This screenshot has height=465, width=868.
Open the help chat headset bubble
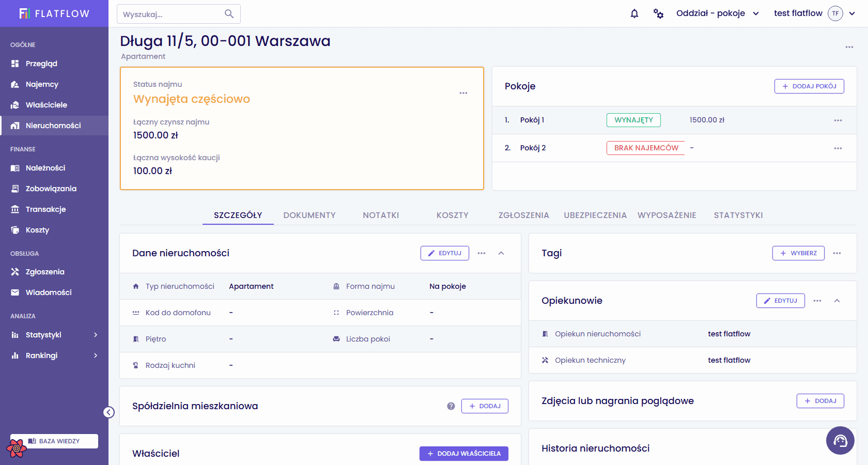[840, 440]
